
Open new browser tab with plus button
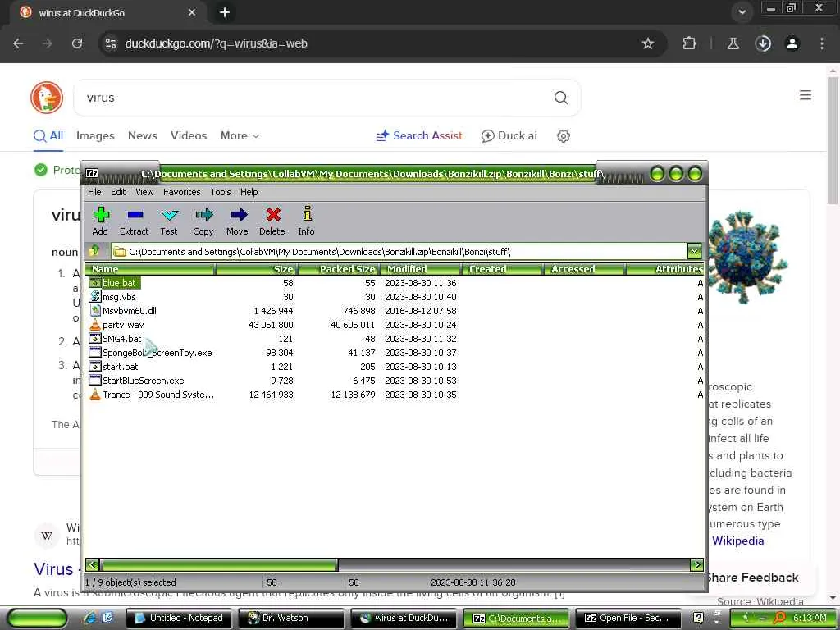pos(225,12)
